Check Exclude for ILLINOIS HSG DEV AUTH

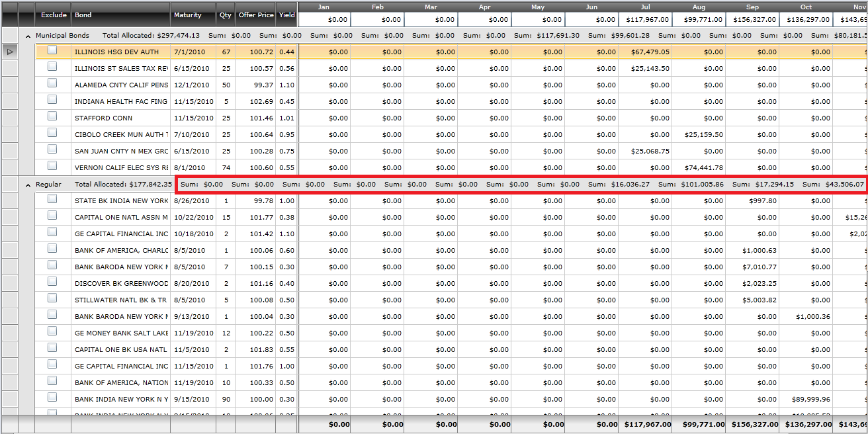pos(52,50)
